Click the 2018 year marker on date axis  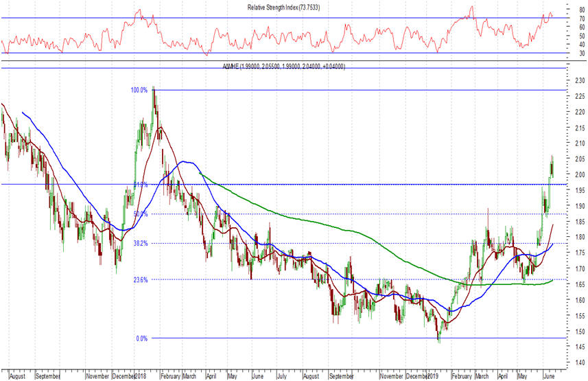(x=141, y=376)
